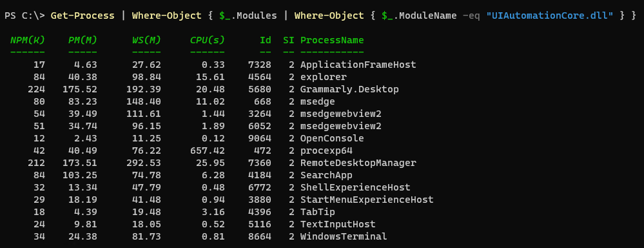644x248 pixels.
Task: Click NPM value 212
Action: coord(36,163)
